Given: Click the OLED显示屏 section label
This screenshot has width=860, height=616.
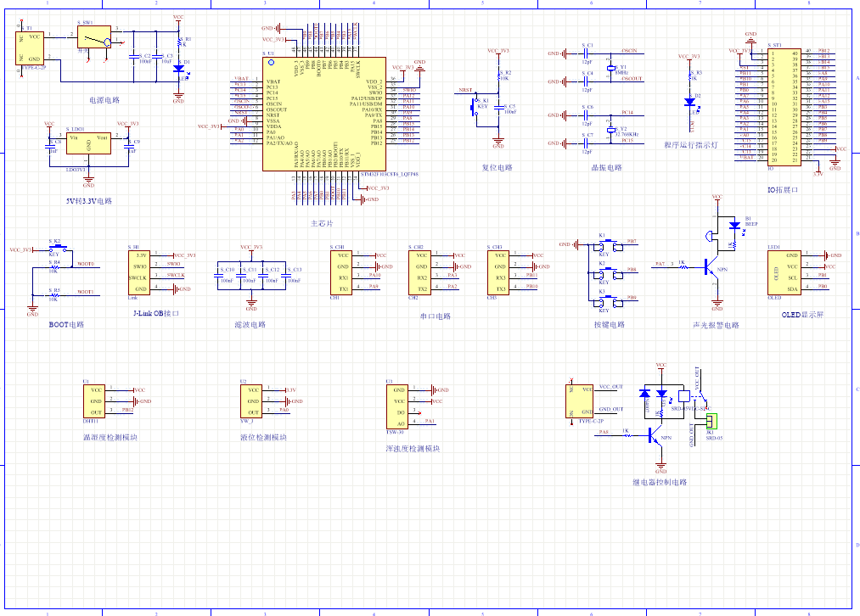Looking at the screenshot, I should point(802,315).
